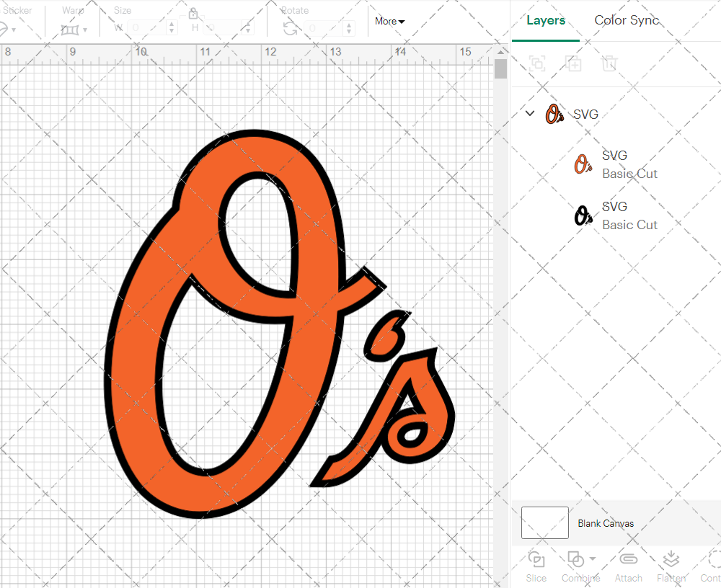Click the Group layers icon
Viewport: 721px width, 588px height.
pyautogui.click(x=537, y=63)
